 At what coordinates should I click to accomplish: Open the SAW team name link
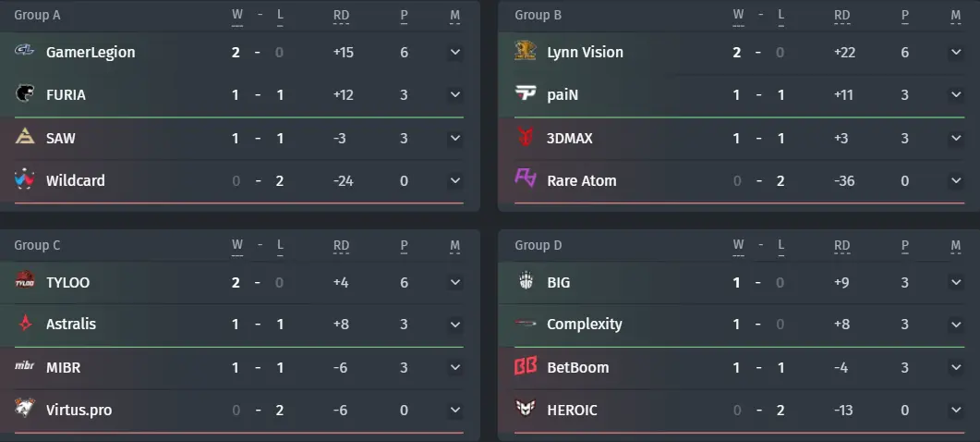[61, 138]
